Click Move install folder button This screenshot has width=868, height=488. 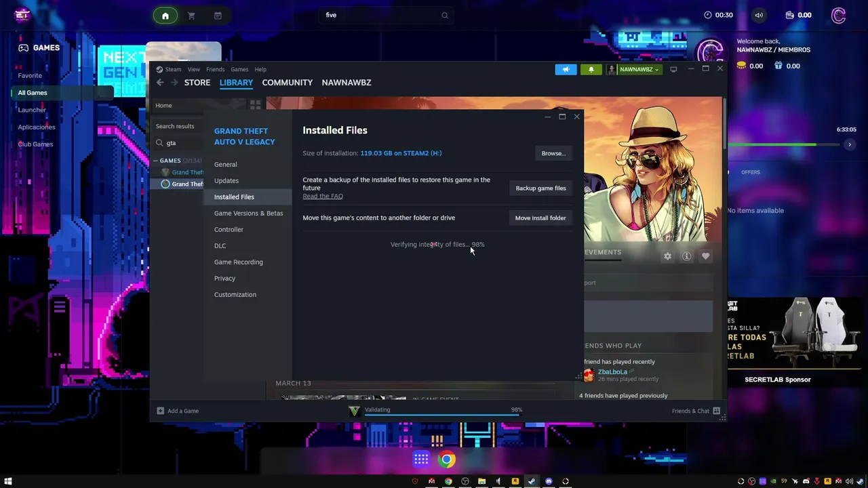pyautogui.click(x=540, y=218)
